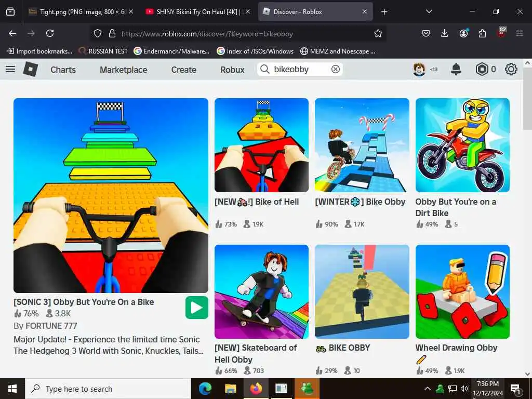Open the Charts page

63,70
